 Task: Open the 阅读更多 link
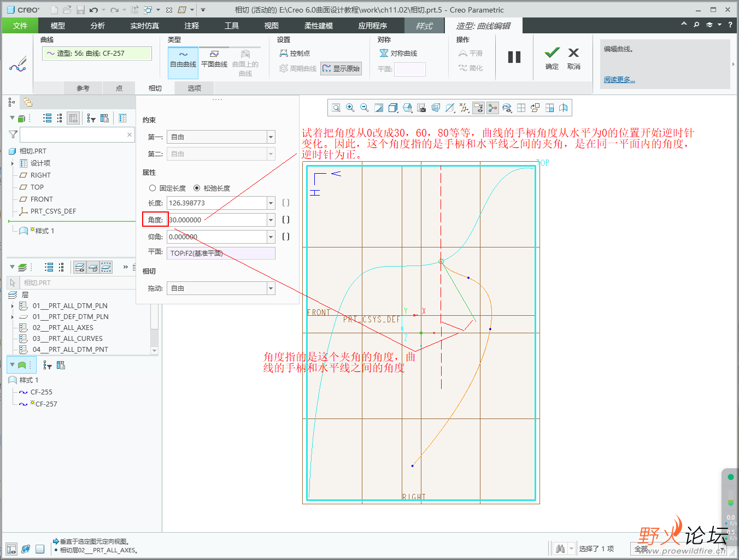[619, 80]
